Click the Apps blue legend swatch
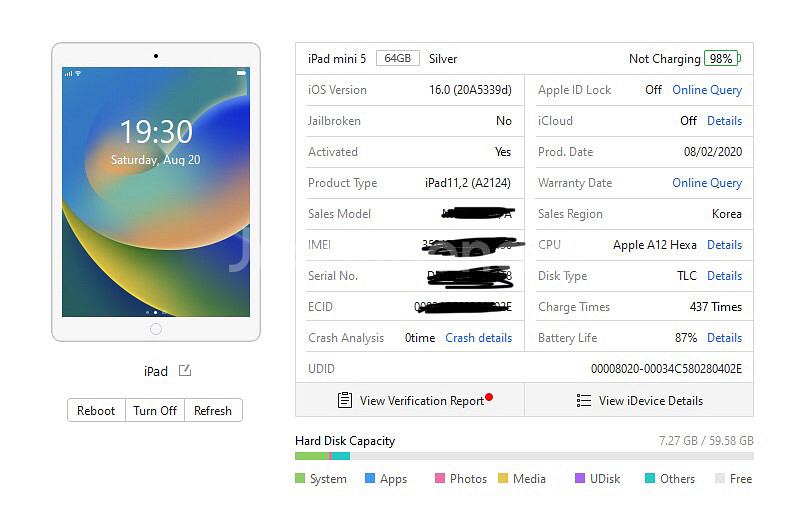806x512 pixels. coord(370,478)
